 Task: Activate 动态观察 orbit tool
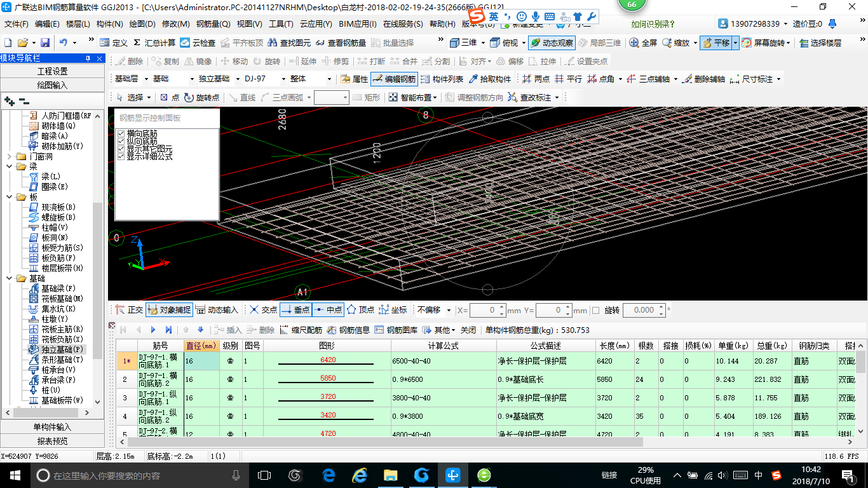click(552, 43)
